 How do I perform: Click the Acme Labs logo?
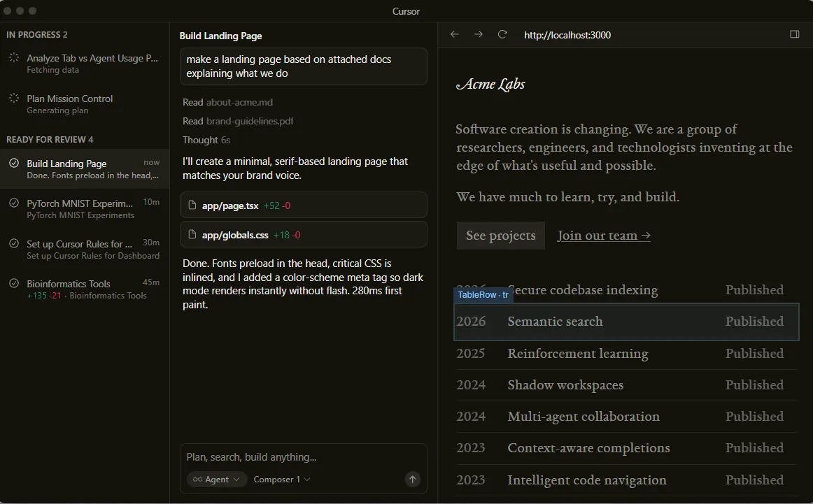point(490,84)
